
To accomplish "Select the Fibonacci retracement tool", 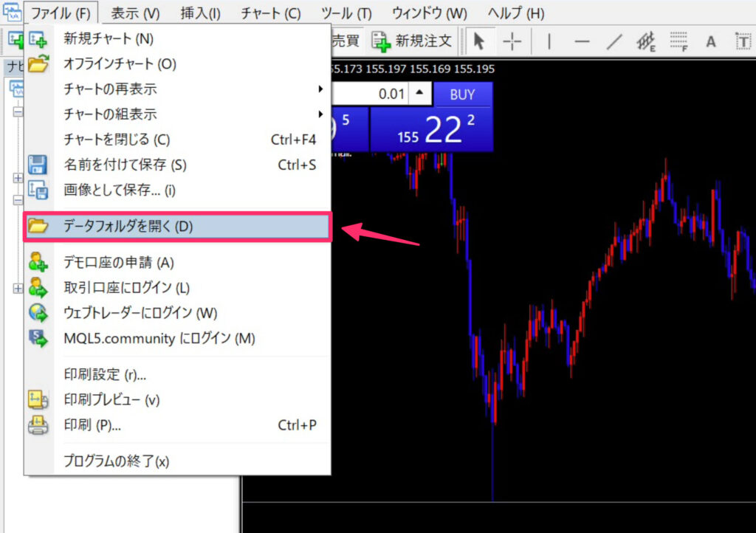I will (x=679, y=41).
